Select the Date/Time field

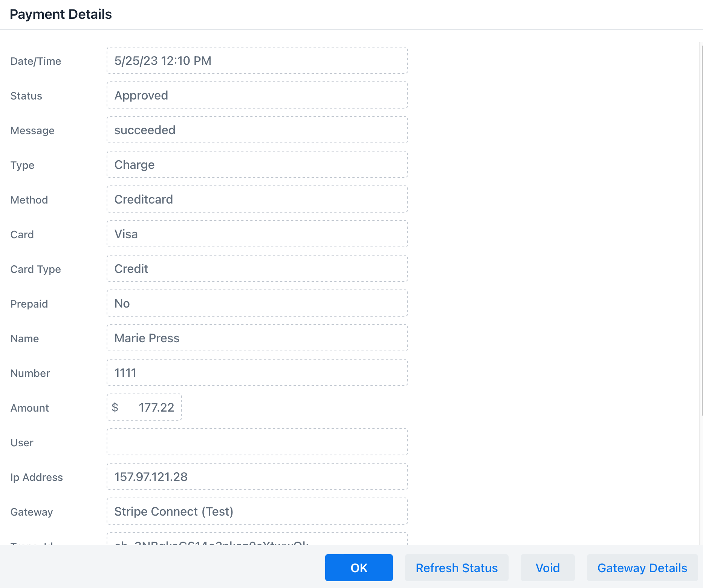click(x=257, y=60)
